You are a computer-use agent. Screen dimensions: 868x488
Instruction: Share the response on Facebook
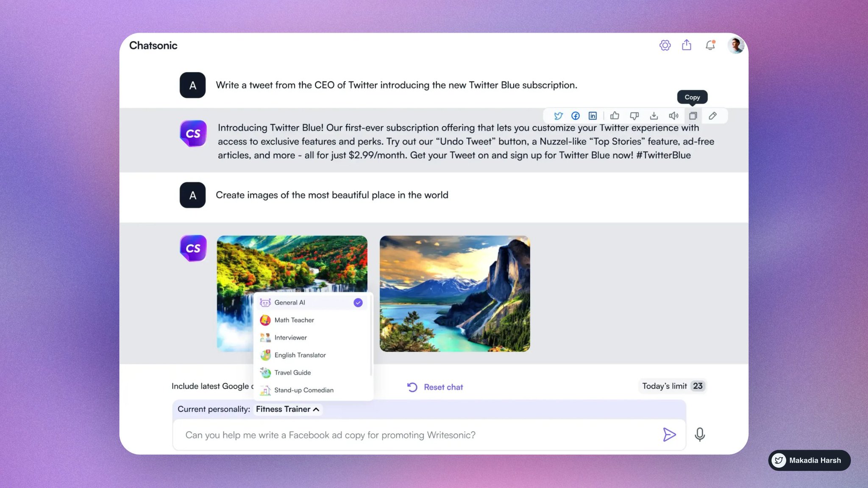pos(576,116)
